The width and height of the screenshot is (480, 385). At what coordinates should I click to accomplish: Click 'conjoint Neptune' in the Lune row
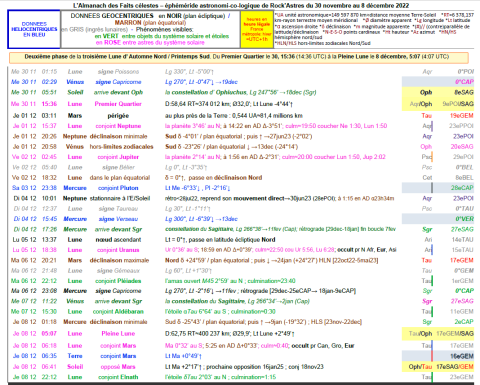pyautogui.click(x=118, y=126)
